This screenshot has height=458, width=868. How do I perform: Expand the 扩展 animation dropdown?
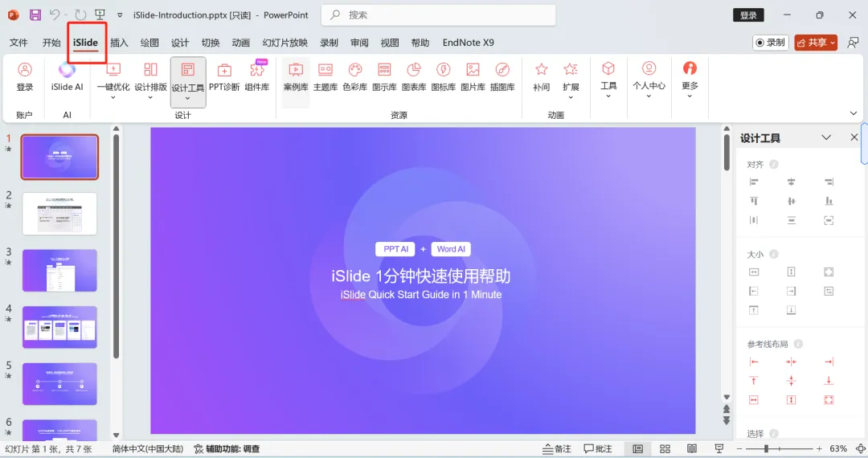point(571,98)
